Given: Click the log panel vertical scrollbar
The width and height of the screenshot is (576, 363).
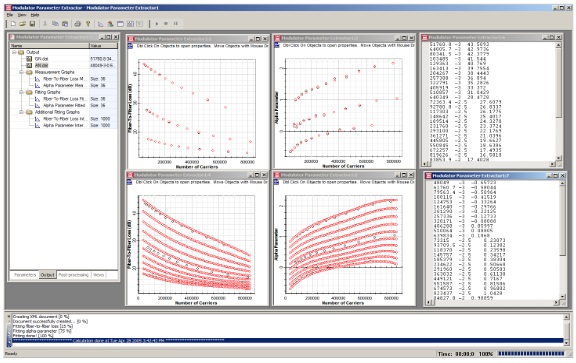Looking at the screenshot, I should [x=567, y=329].
